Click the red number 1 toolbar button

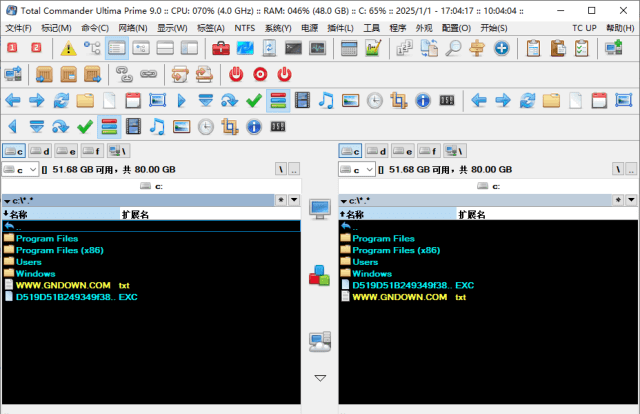click(12, 48)
